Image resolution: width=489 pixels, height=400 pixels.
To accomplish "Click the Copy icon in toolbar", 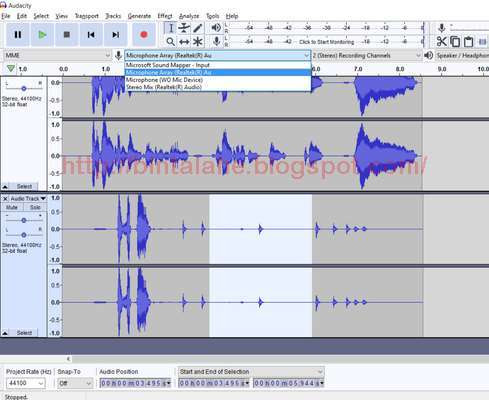I will pos(455,42).
